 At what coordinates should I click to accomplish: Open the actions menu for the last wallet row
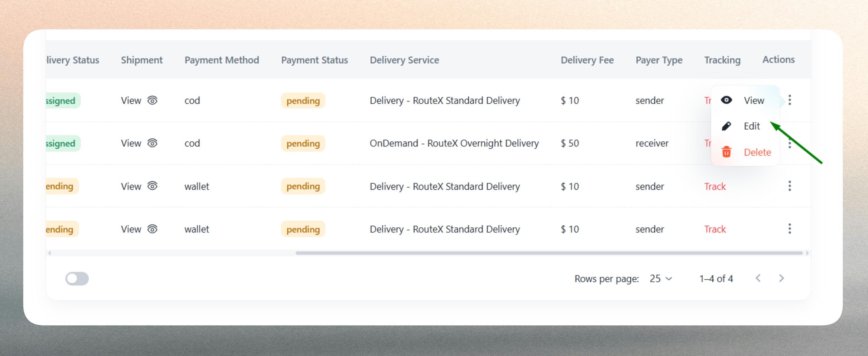coord(790,229)
